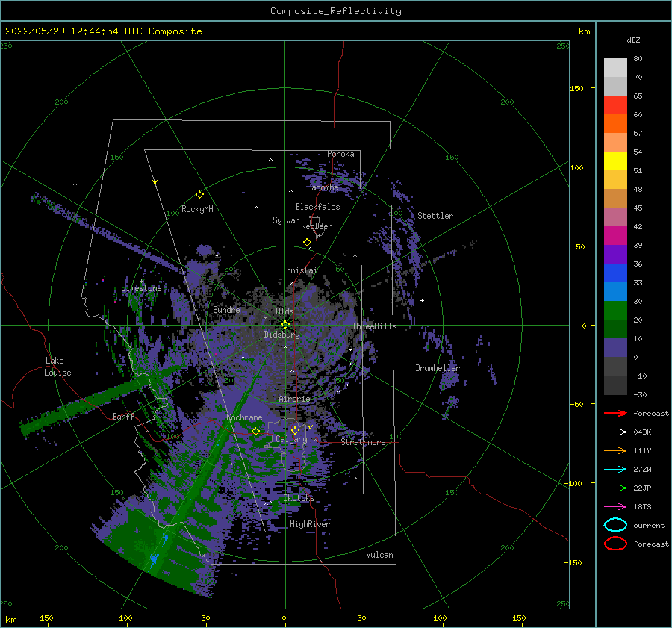Click the Composite_Reflectivity title
The width and height of the screenshot is (672, 628).
click(336, 11)
